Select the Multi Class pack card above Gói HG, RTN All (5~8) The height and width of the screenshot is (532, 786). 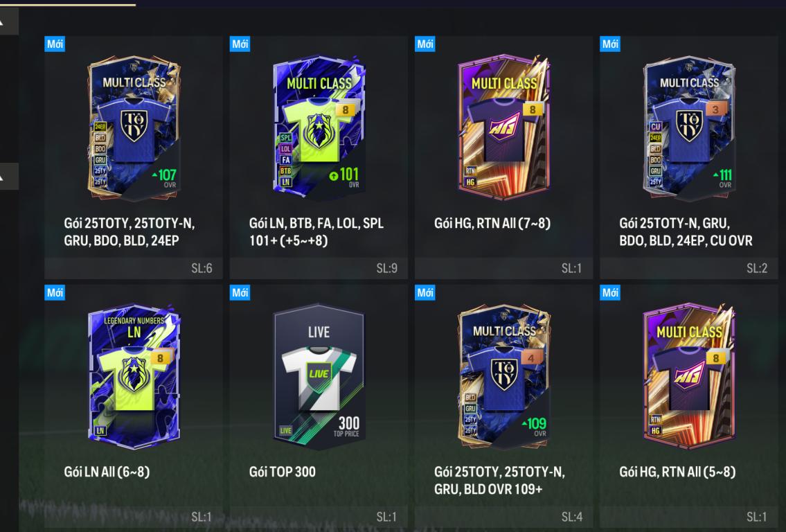(689, 376)
